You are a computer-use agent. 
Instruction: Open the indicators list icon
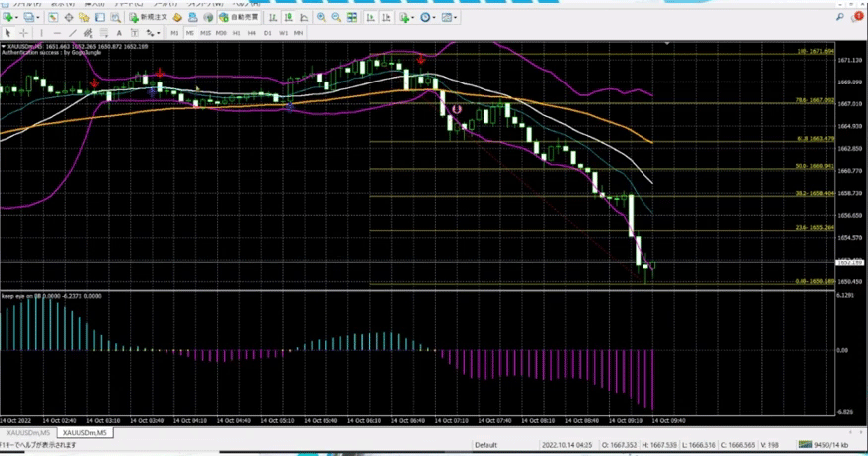pyautogui.click(x=404, y=18)
